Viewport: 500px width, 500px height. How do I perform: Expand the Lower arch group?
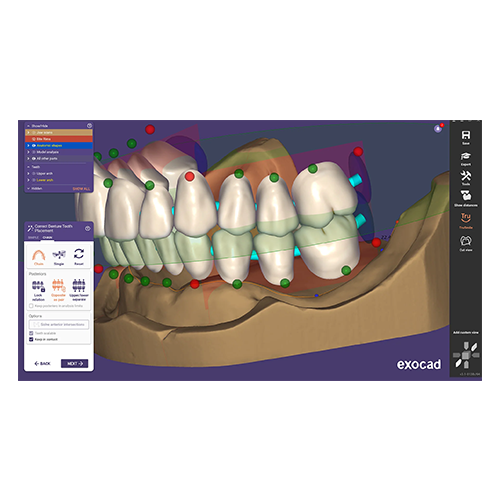[x=28, y=180]
